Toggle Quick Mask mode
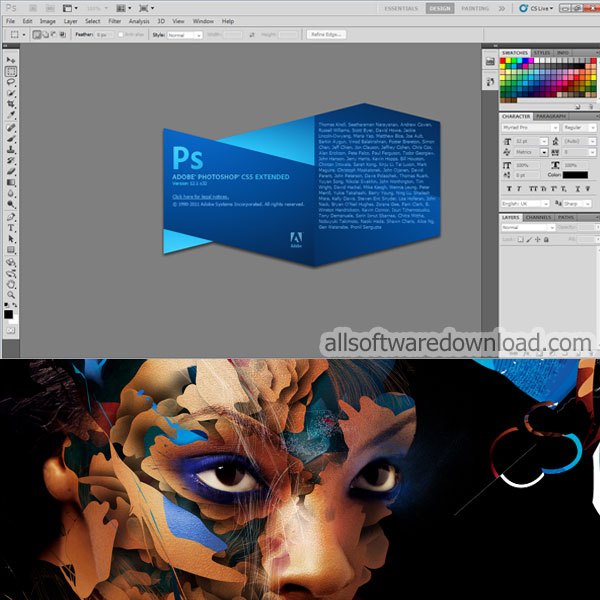The height and width of the screenshot is (600, 600). click(11, 330)
